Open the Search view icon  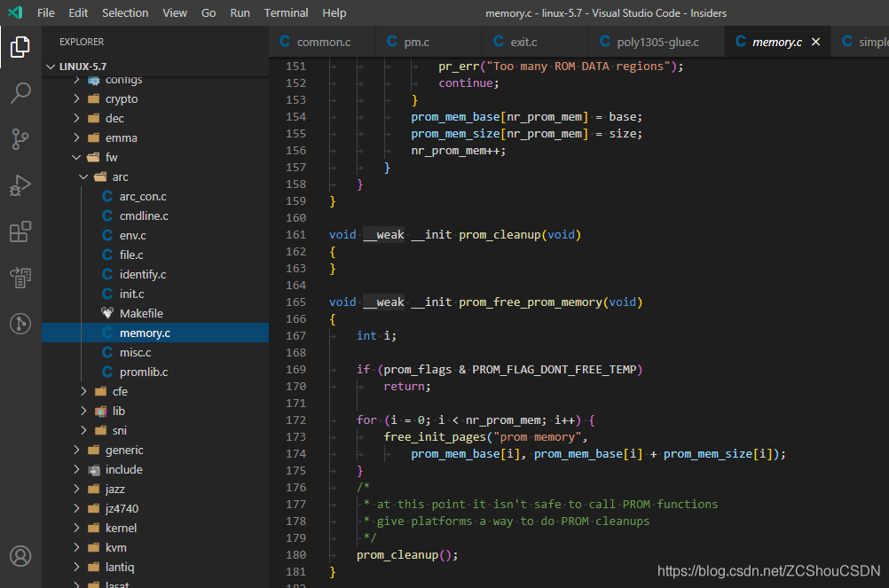coord(20,93)
